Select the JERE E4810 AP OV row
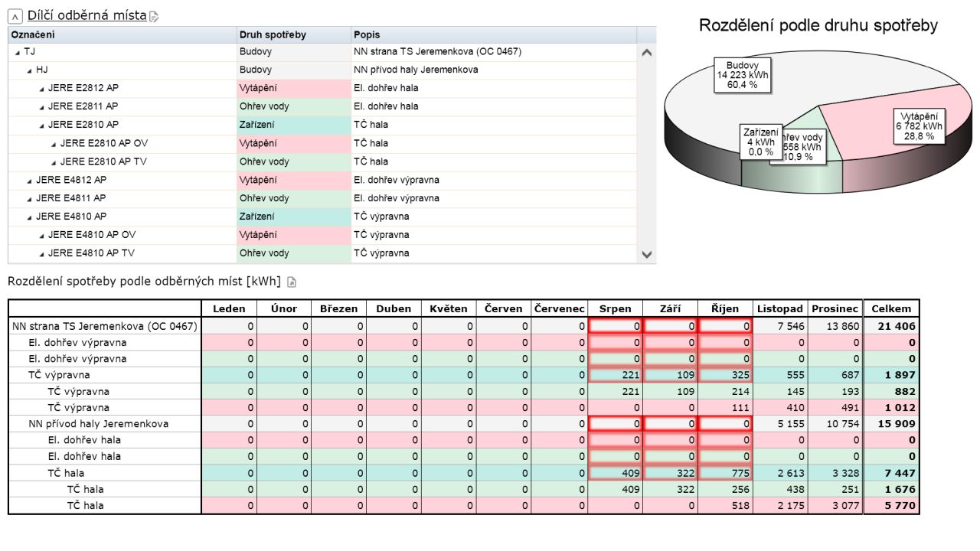The width and height of the screenshot is (980, 551). tap(322, 235)
